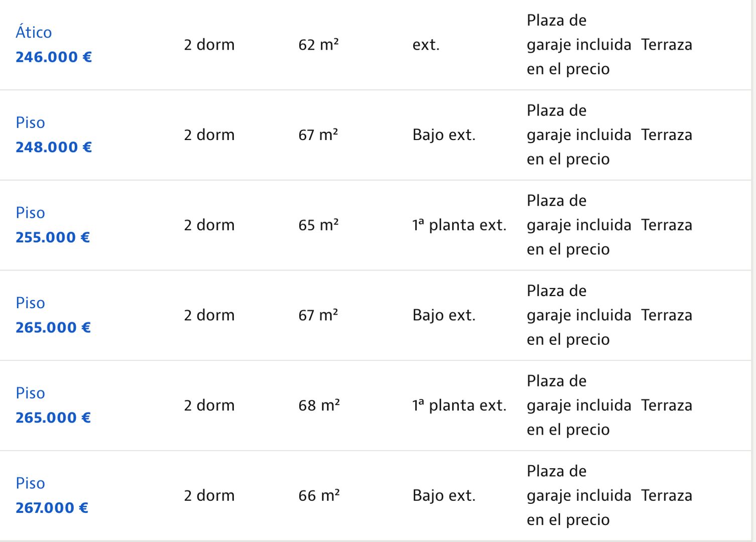Open the Piso link above 248.000 €
Viewport: 756px width, 542px height.
coord(30,122)
